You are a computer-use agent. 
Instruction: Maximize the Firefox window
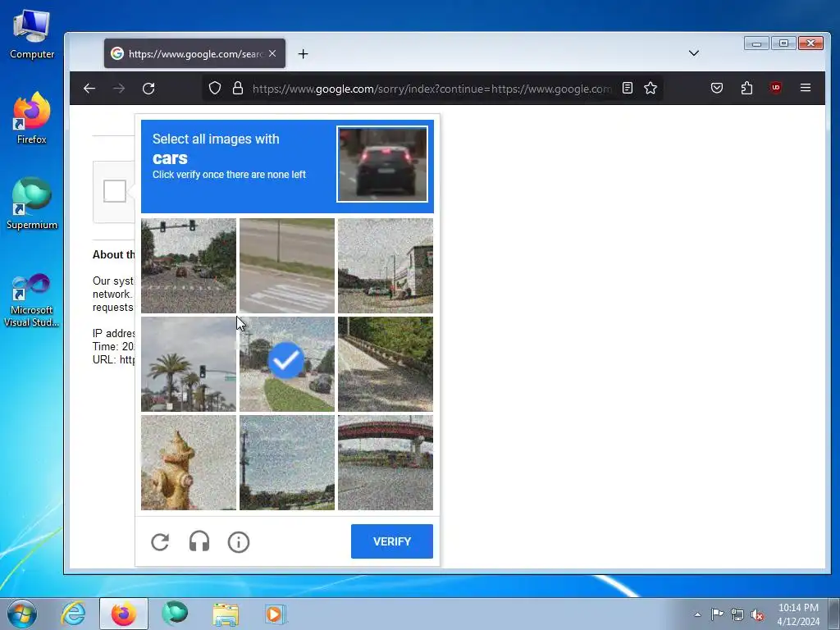[783, 43]
